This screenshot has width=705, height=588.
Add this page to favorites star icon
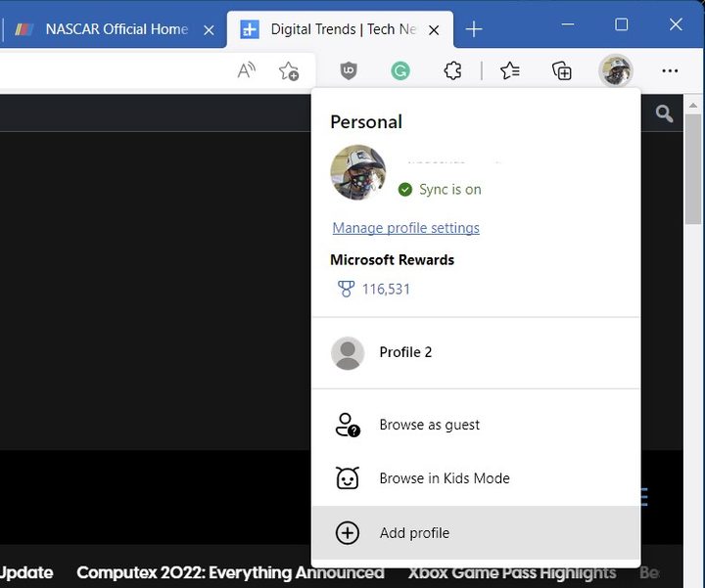click(x=289, y=71)
